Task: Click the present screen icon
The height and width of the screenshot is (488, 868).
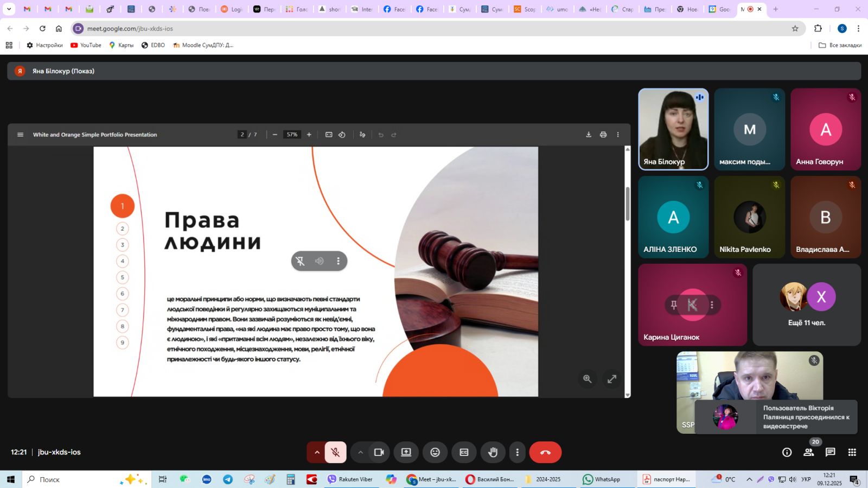Action: [406, 452]
